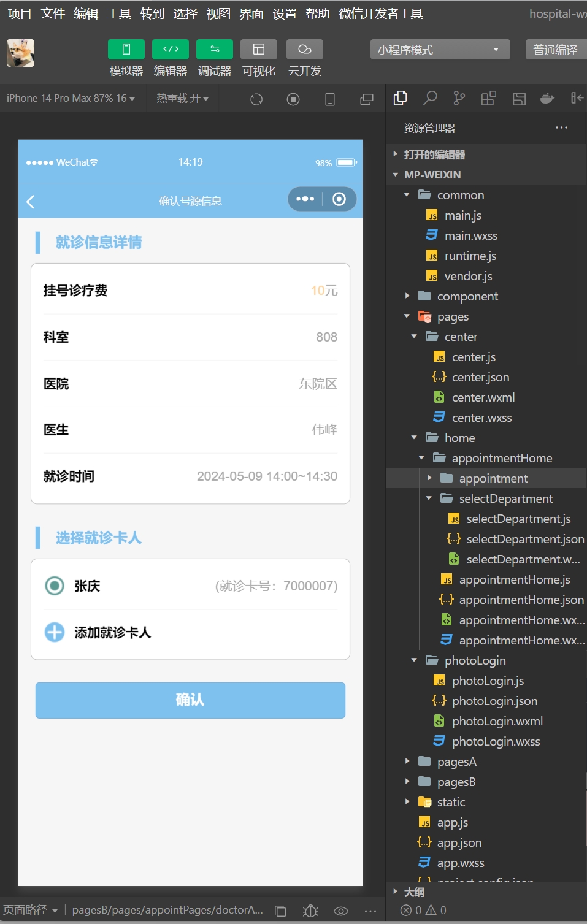Collapse the selectDepartment folder
Screen dimensions: 587x924
coord(486,498)
